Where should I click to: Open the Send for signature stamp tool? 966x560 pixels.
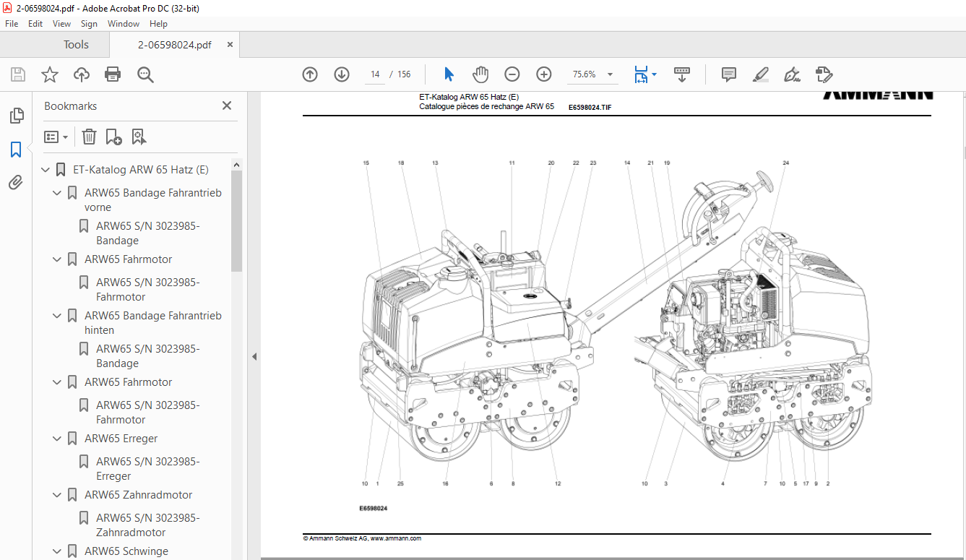coord(824,74)
